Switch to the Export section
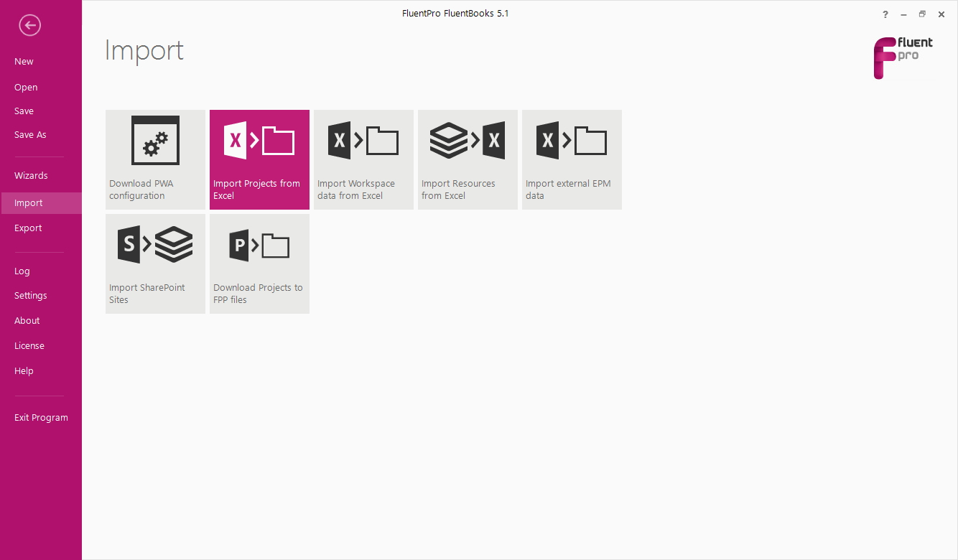958x560 pixels. click(28, 228)
